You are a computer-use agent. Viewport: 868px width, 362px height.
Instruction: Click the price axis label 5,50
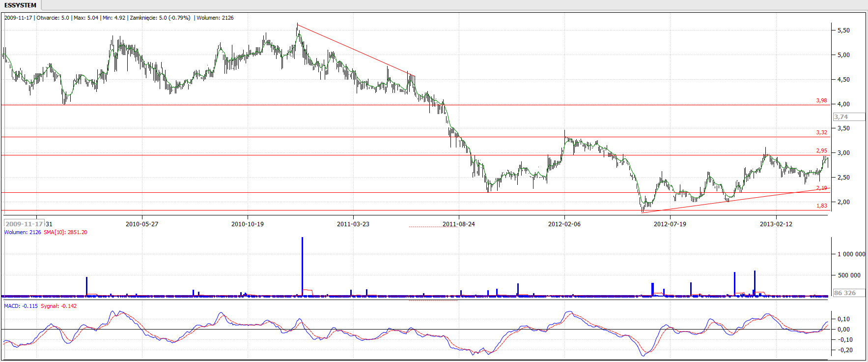[843, 30]
